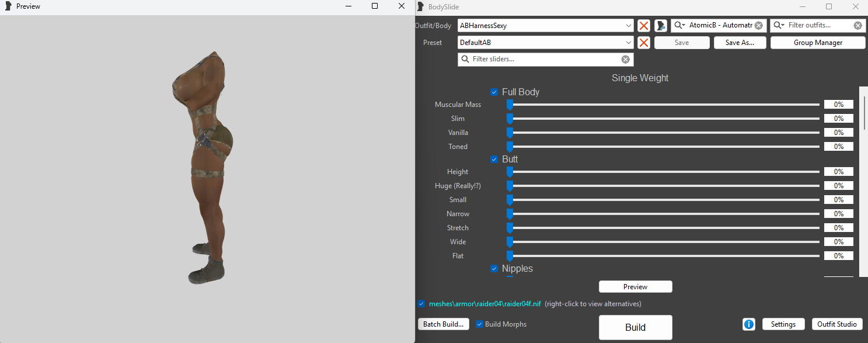Viewport: 868px width, 343px height.
Task: Minimize the BodySlide window
Action: (x=802, y=6)
